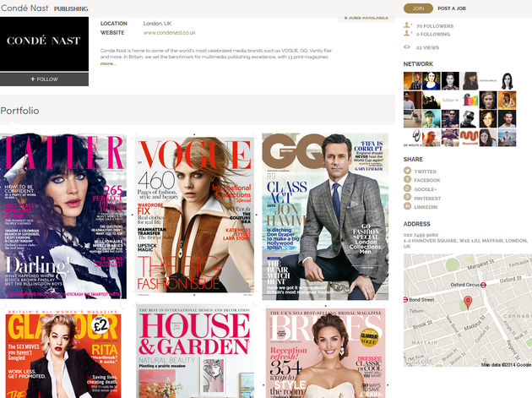The height and width of the screenshot is (398, 532).
Task: Open the 70 FOLLOWERS link
Action: pyautogui.click(x=435, y=26)
